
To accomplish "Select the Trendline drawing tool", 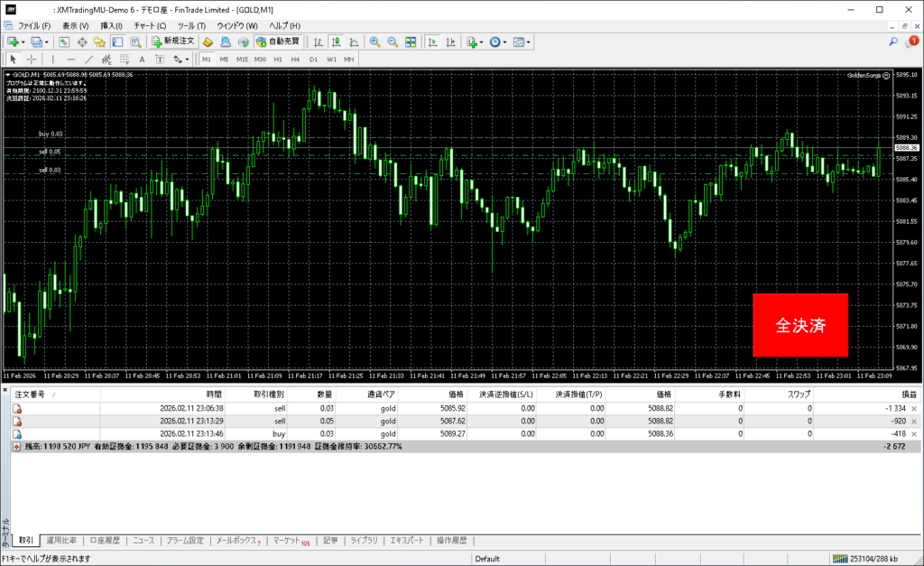I will (90, 60).
